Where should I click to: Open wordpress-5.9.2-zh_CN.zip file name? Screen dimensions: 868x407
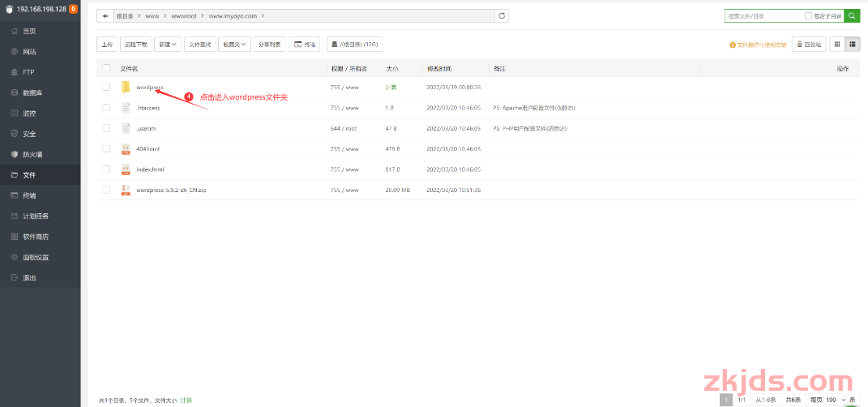(171, 190)
